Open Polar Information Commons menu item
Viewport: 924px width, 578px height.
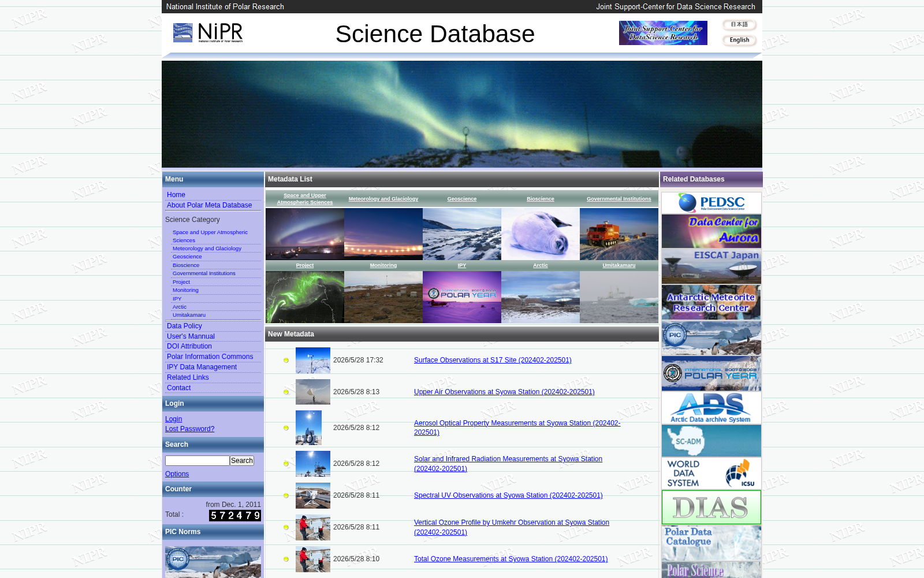(x=210, y=357)
